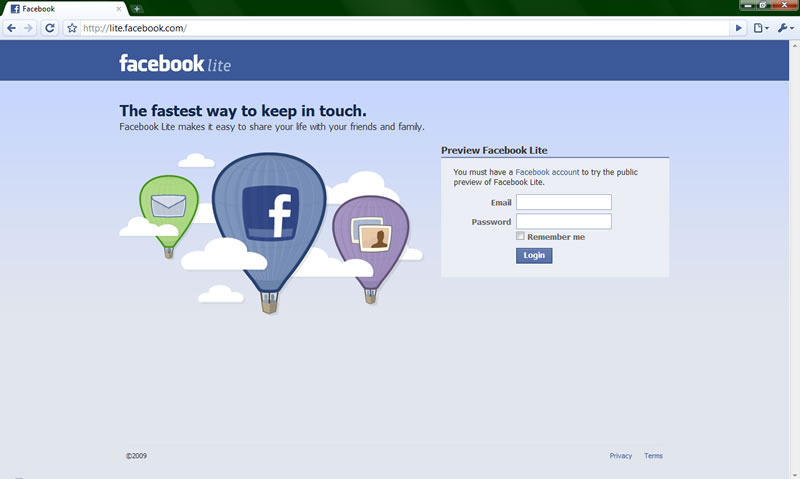This screenshot has height=479, width=800.
Task: Click the facebook lite logo
Action: 175,64
